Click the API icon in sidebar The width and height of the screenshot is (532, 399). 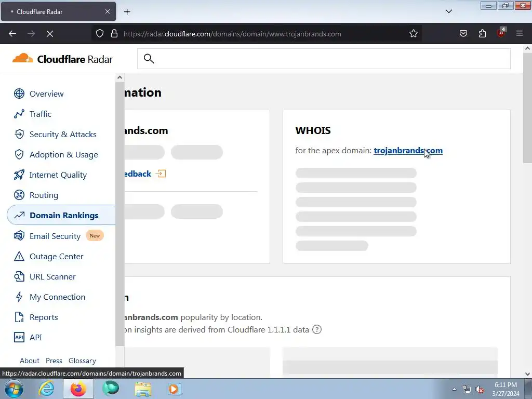click(19, 337)
